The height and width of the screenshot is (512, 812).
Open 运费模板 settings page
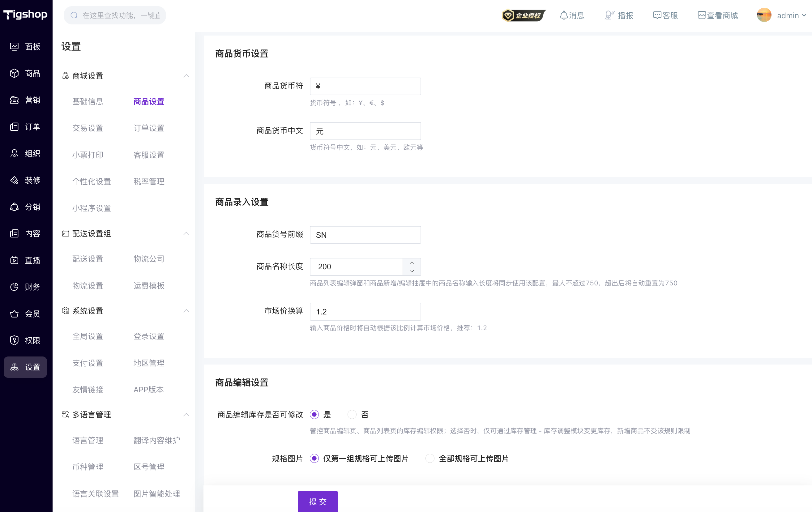pyautogui.click(x=149, y=285)
